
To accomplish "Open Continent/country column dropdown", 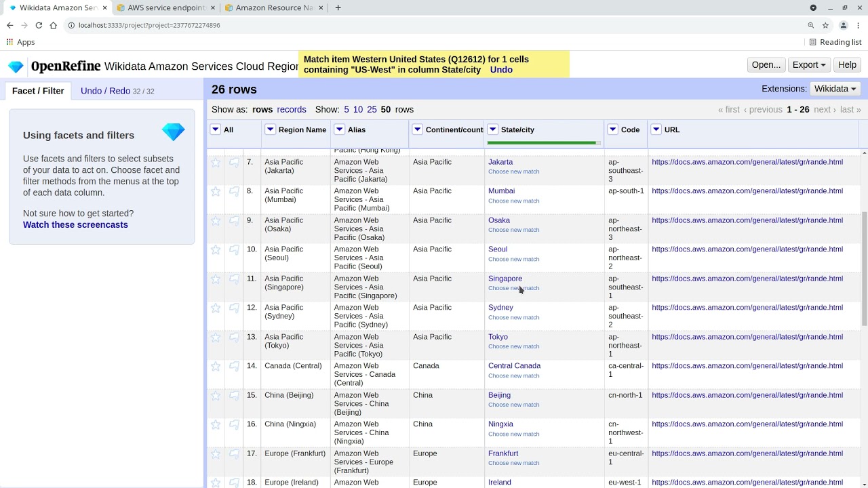I will (418, 129).
